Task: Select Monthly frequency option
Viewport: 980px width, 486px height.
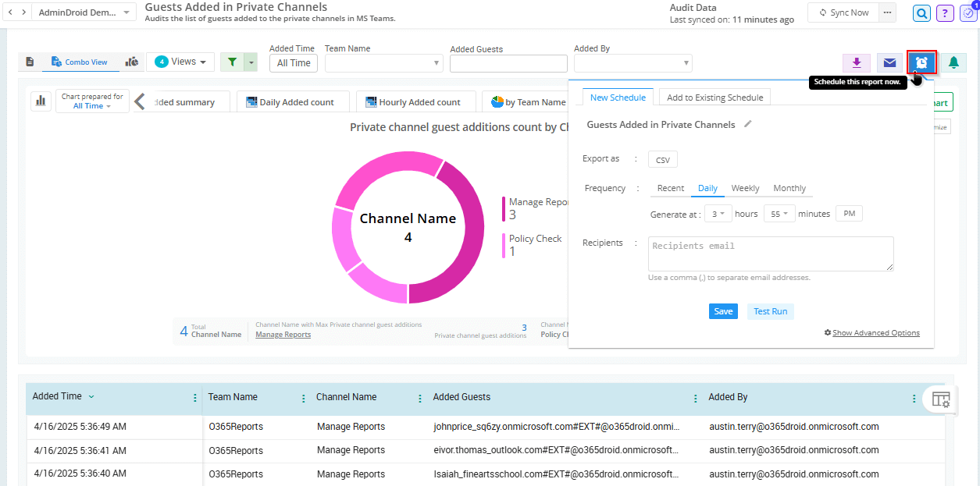Action: [x=789, y=188]
